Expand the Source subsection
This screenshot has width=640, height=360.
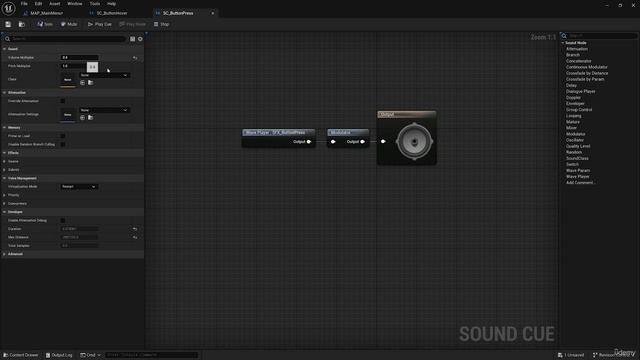4,162
